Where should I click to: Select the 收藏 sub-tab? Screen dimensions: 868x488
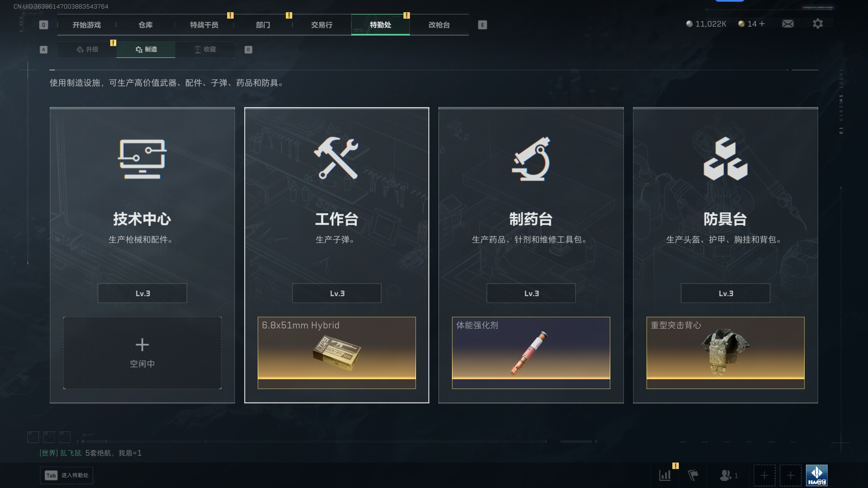coord(205,49)
